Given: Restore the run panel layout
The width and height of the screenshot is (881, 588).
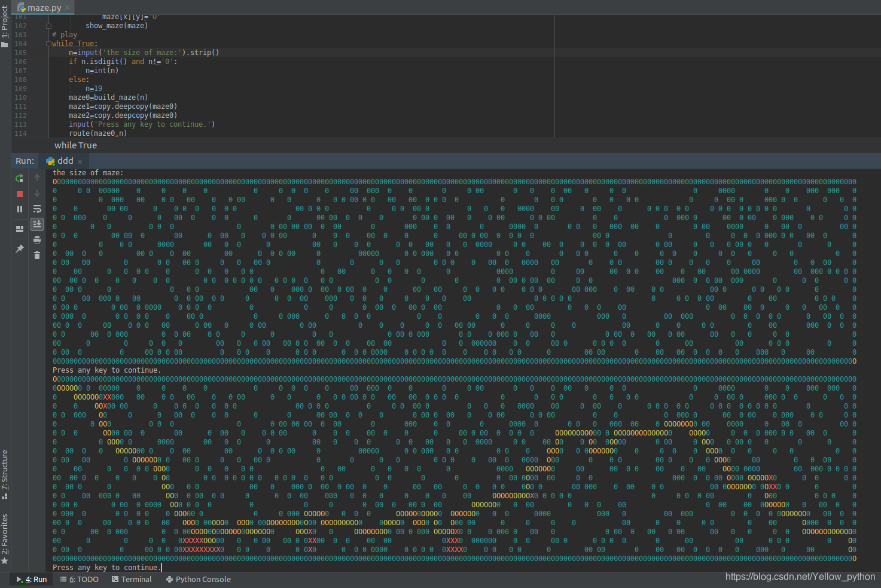Looking at the screenshot, I should [x=19, y=229].
